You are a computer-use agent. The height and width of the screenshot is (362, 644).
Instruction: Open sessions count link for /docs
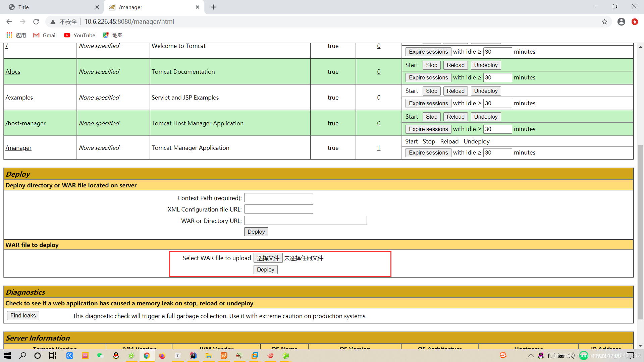pyautogui.click(x=379, y=72)
